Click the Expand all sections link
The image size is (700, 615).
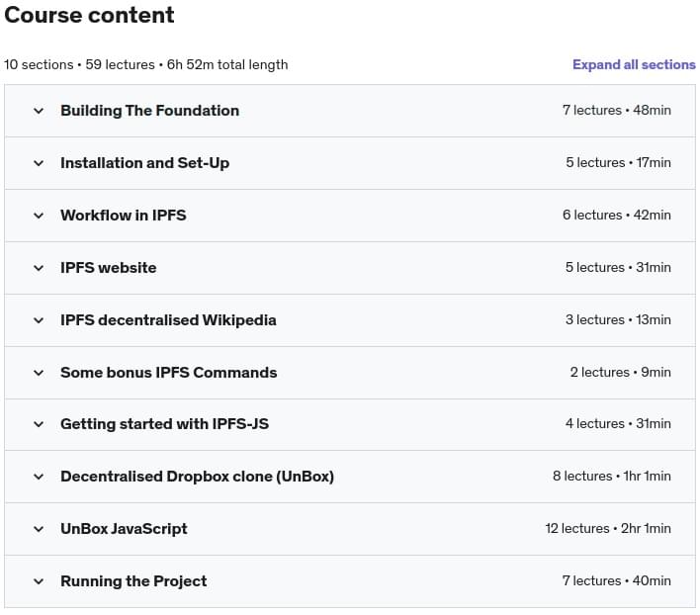coord(634,64)
